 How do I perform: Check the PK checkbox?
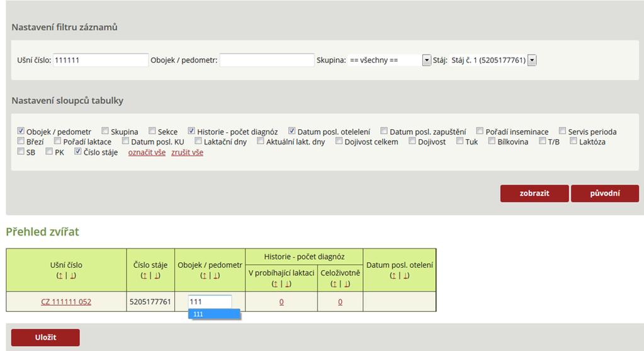pyautogui.click(x=49, y=151)
